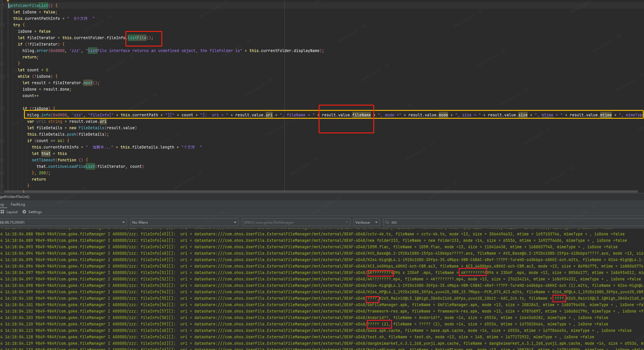Image resolution: width=644 pixels, height=350 pixels.
Task: Click the count++ statement
Action: coord(31,96)
